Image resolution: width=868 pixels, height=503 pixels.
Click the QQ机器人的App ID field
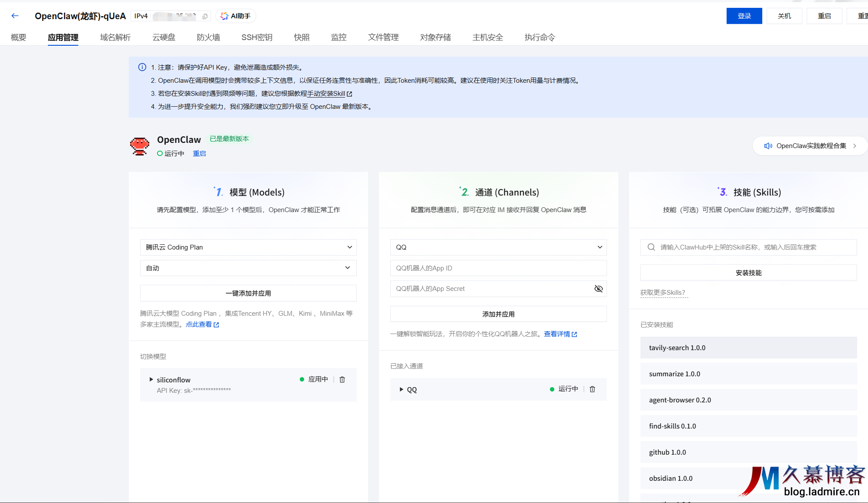click(x=498, y=268)
